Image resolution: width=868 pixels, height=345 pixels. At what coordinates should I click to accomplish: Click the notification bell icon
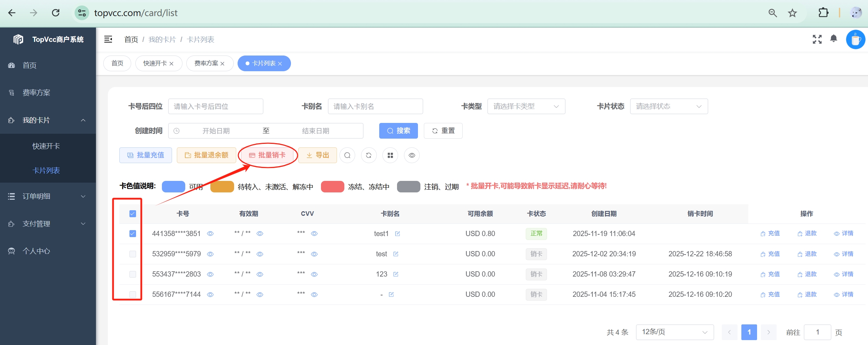pos(833,39)
